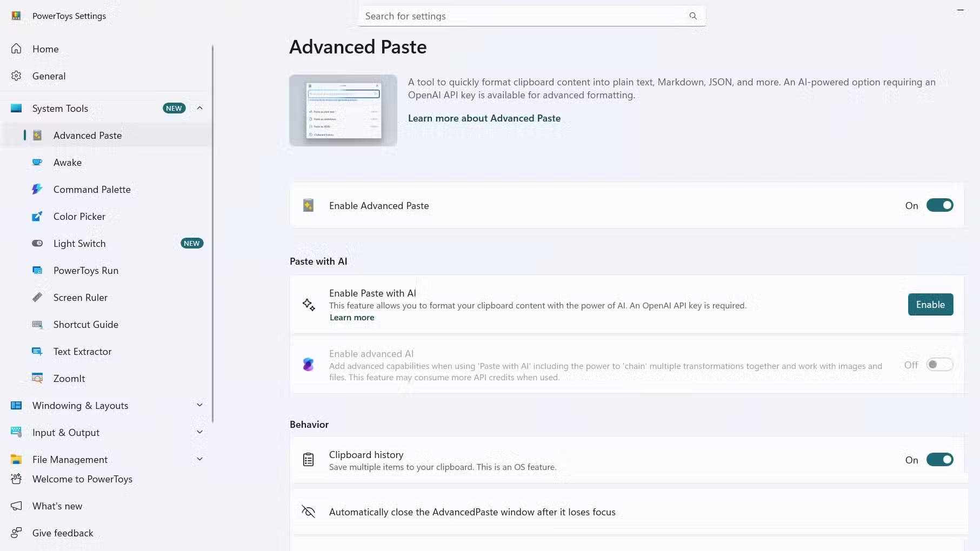Click the Color Picker eyedropper icon
Viewport: 980px width, 551px height.
tap(37, 216)
